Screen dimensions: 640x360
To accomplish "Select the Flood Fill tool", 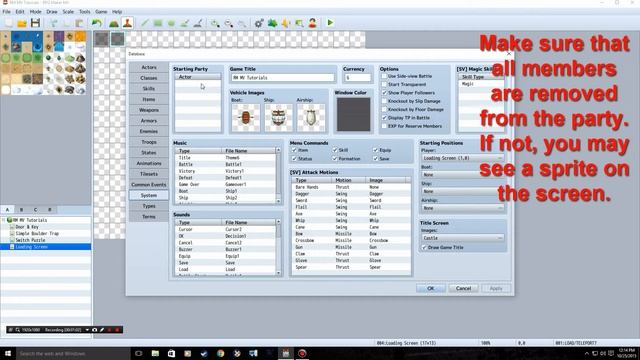I will [184, 23].
